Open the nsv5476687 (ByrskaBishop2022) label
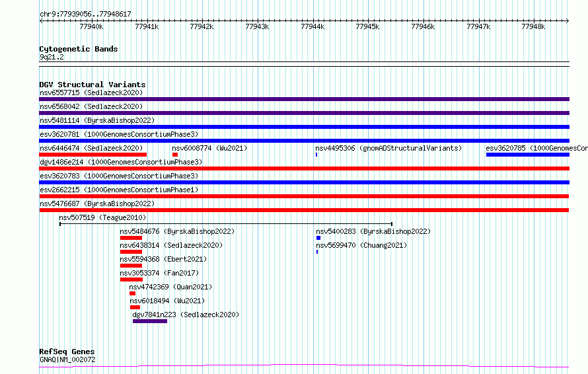The width and height of the screenshot is (588, 374). coord(97,204)
